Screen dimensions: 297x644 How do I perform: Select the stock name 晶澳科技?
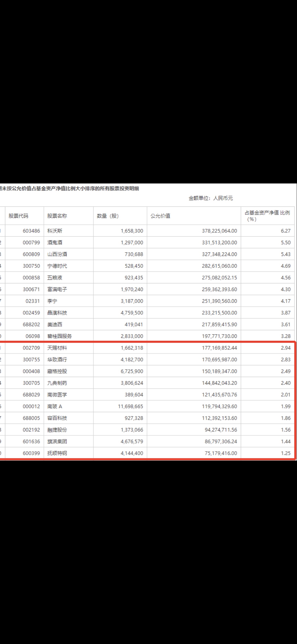[x=57, y=313]
